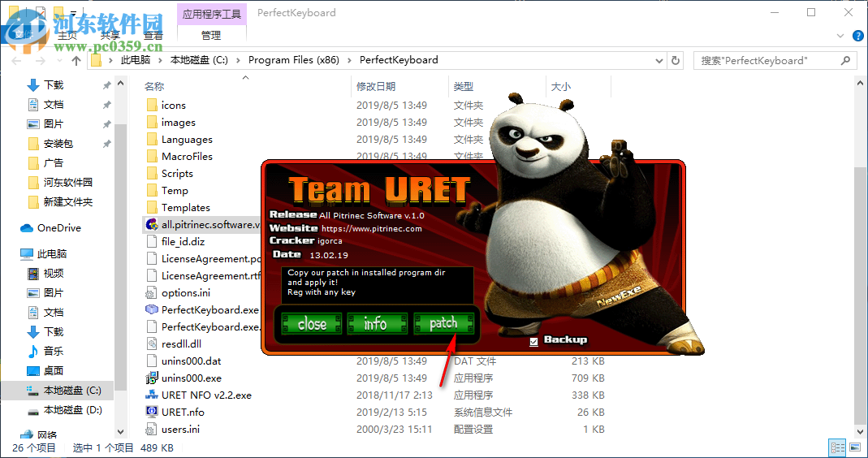Select the MacroFiles folder icon
Image resolution: width=868 pixels, height=458 pixels.
pos(152,157)
